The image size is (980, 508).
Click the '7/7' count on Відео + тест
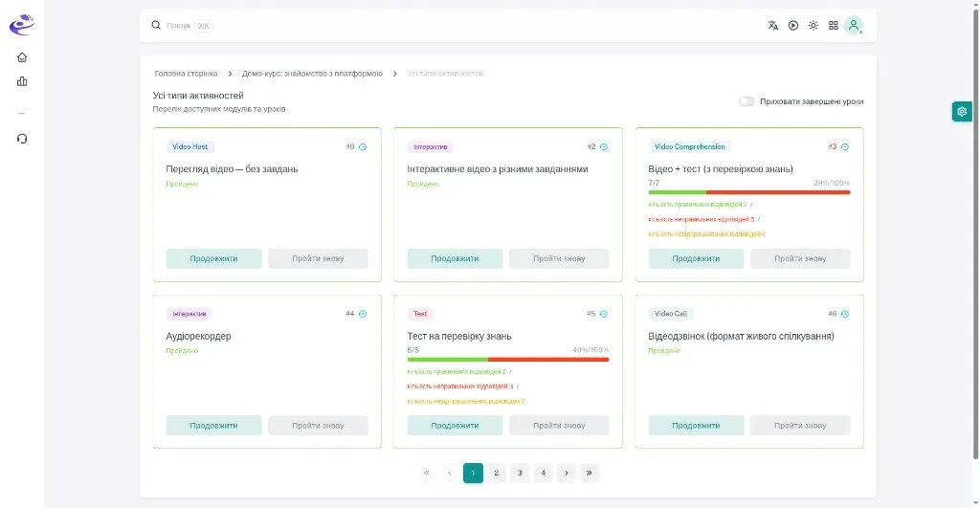pos(654,183)
